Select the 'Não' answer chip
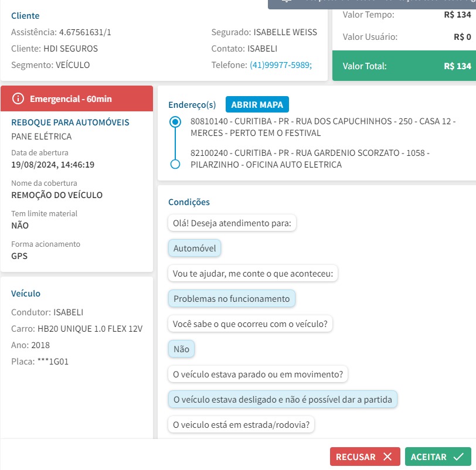 [181, 349]
